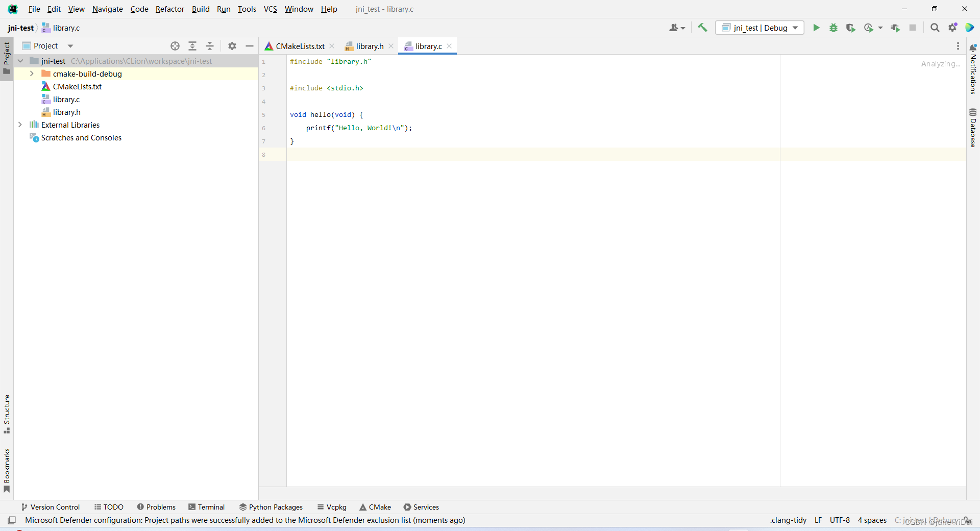Image resolution: width=980 pixels, height=531 pixels.
Task: Start debugging with the bug icon
Action: pyautogui.click(x=834, y=28)
